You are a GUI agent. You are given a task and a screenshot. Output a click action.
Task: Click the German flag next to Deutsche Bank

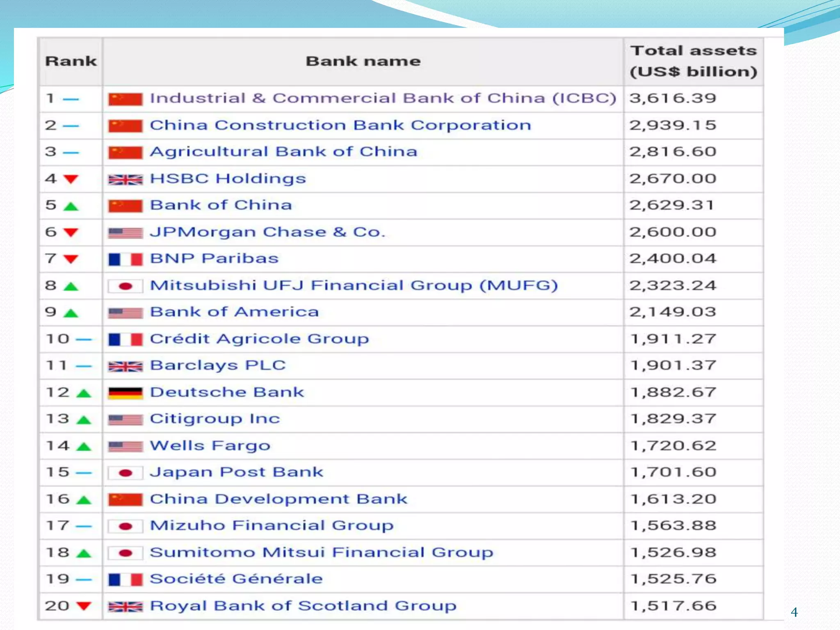(126, 393)
